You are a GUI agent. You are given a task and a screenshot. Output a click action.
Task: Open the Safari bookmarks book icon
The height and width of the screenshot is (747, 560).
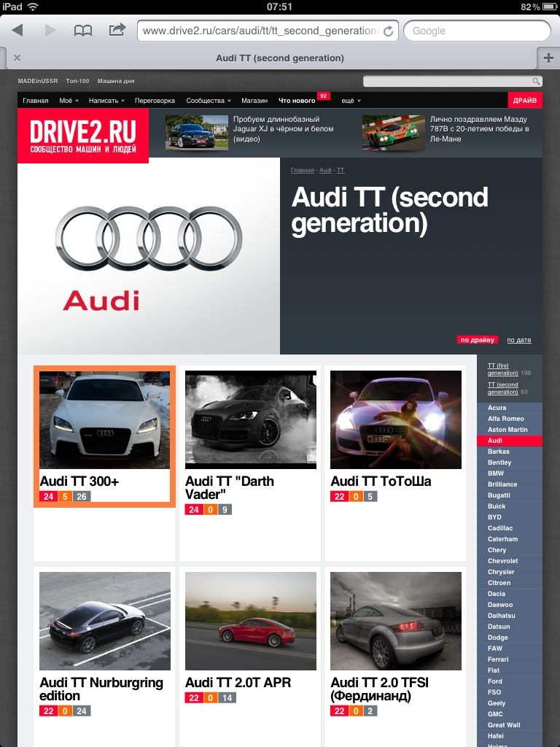click(83, 31)
